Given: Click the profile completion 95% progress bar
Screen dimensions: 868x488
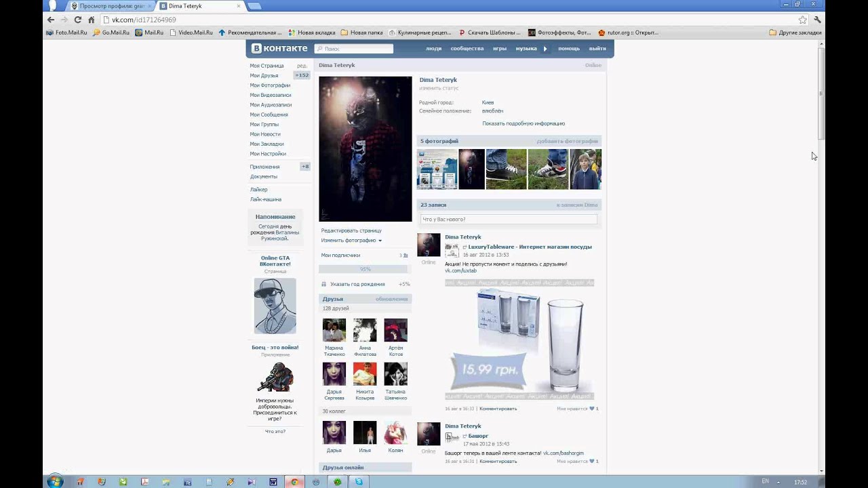Looking at the screenshot, I should point(366,269).
